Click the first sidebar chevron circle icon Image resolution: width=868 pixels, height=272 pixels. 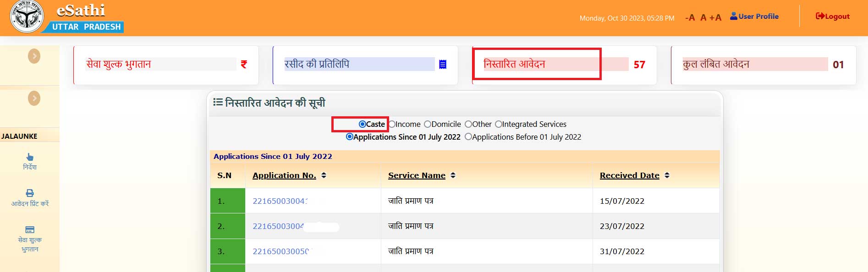point(34,56)
